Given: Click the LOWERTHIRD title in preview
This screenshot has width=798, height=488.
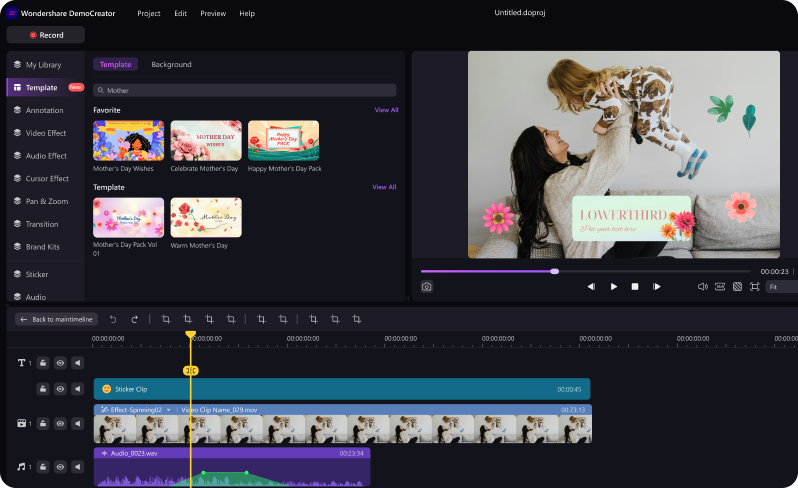Looking at the screenshot, I should [623, 215].
